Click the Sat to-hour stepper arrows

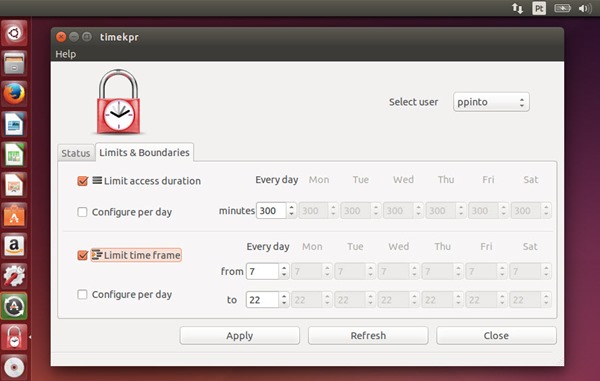546,300
